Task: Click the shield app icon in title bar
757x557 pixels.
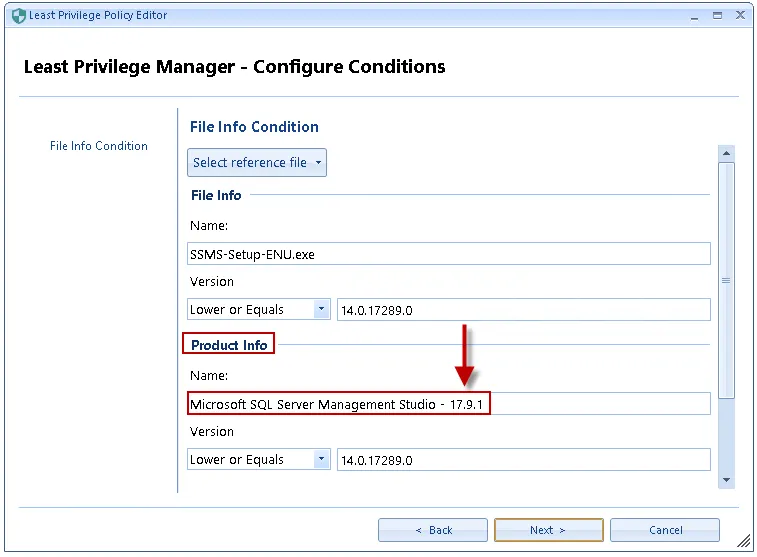Action: tap(18, 15)
